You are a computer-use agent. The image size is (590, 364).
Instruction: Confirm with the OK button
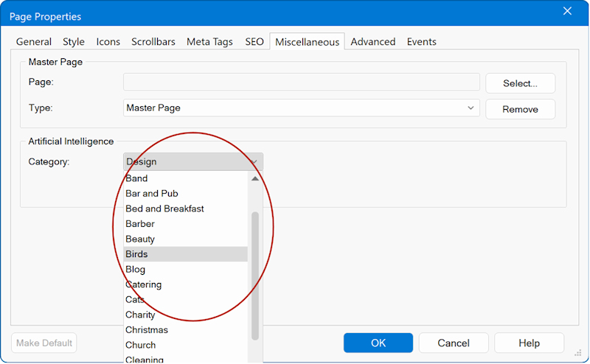tap(378, 343)
